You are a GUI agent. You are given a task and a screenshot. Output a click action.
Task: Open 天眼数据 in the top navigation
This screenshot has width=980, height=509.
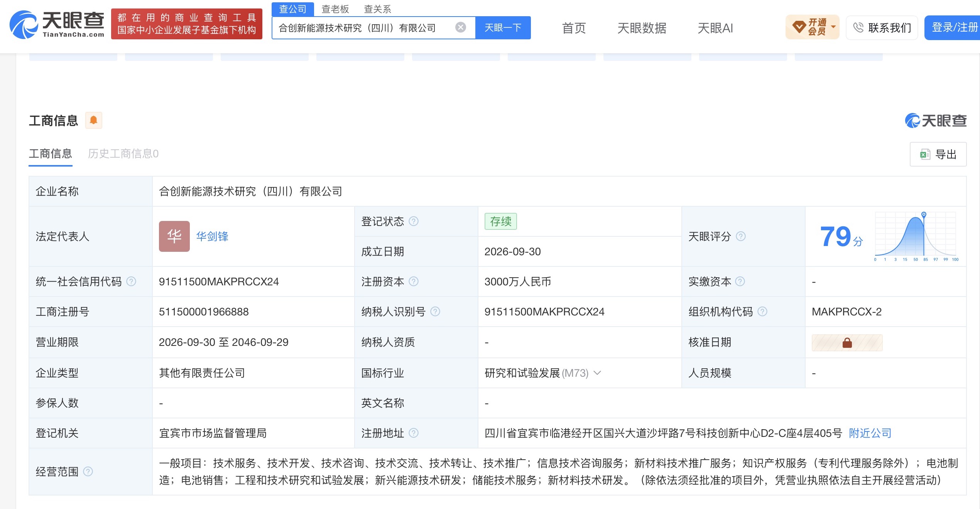coord(642,28)
